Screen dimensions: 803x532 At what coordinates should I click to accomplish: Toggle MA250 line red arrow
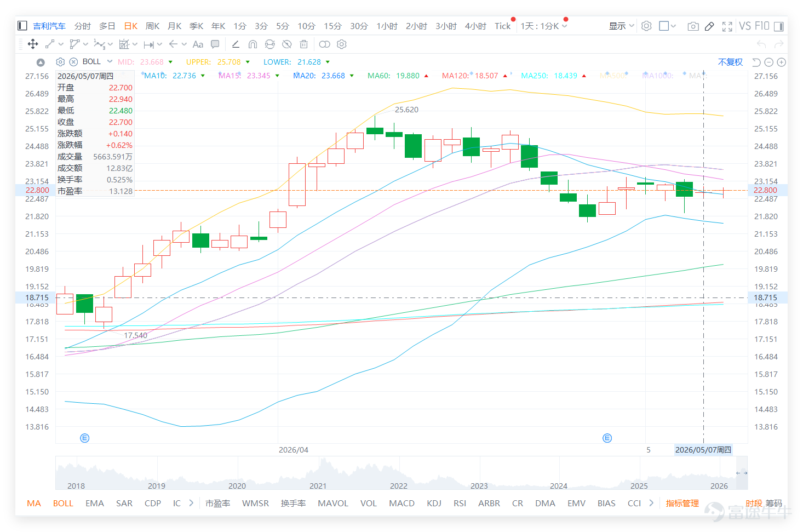coord(584,76)
